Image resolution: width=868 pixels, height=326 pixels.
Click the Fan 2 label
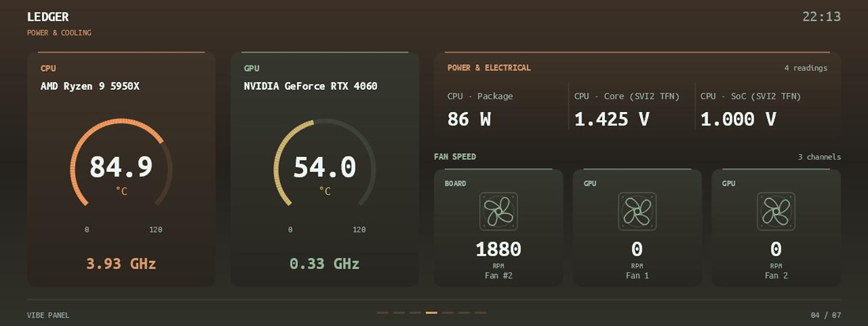tap(776, 276)
